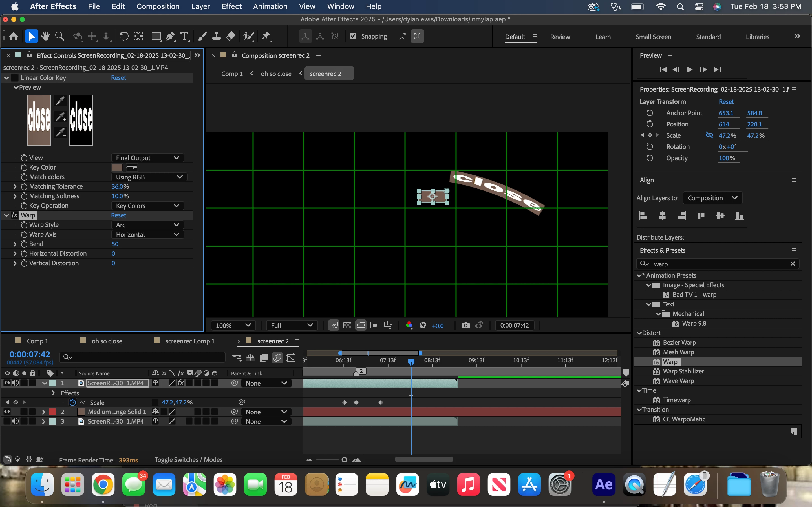This screenshot has height=507, width=812.
Task: Click the Key Color swatch
Action: click(117, 167)
